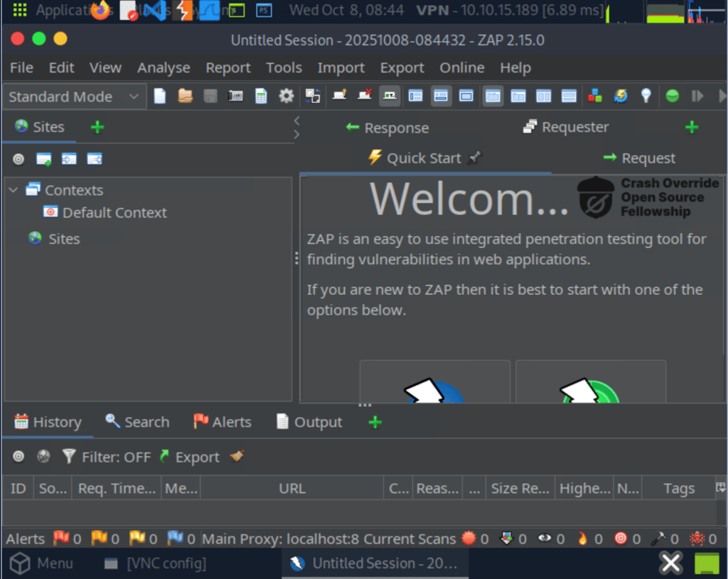728x579 pixels.
Task: Open the Report menu
Action: [228, 67]
